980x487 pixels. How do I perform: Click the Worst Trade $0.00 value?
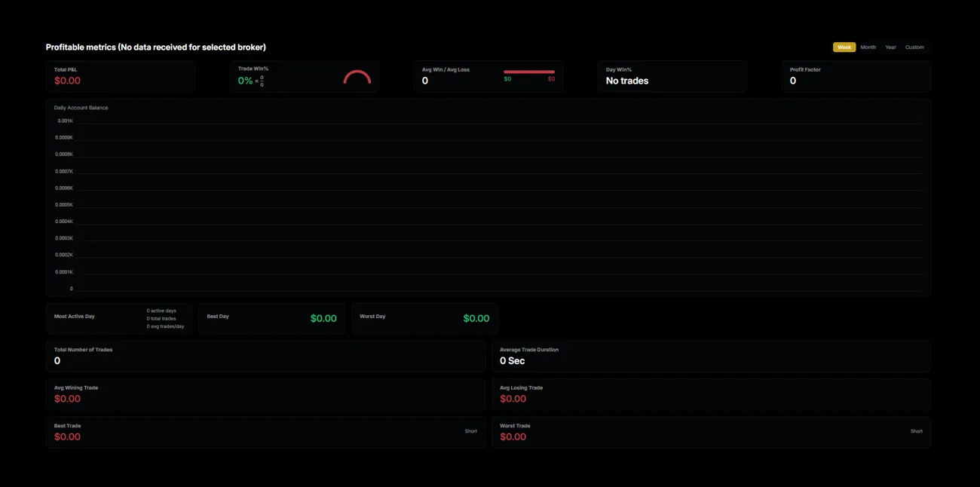coord(513,437)
